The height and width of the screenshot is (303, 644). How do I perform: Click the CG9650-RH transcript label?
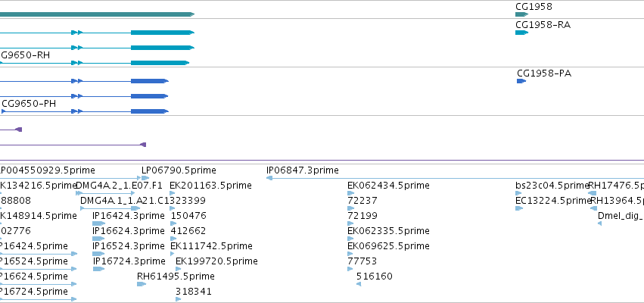(x=25, y=55)
